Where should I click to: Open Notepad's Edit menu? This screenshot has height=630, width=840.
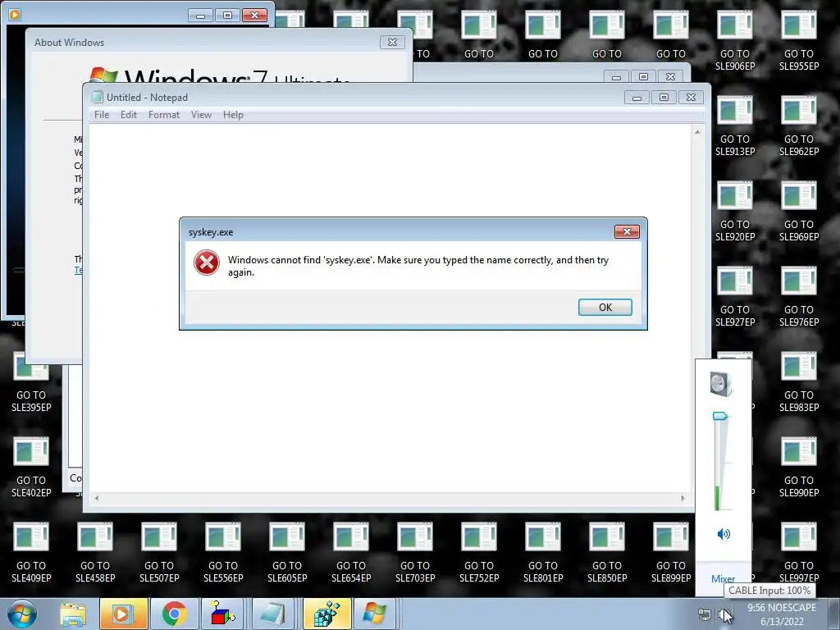[129, 115]
